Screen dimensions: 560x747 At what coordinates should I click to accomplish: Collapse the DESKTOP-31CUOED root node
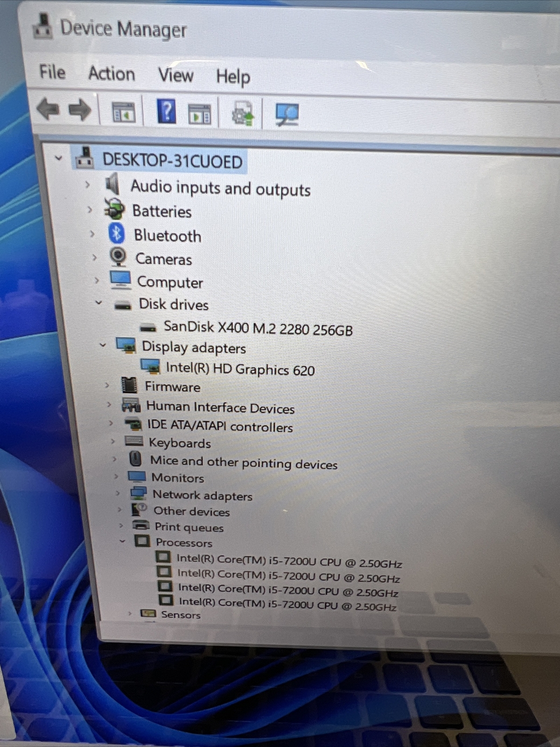pos(58,158)
